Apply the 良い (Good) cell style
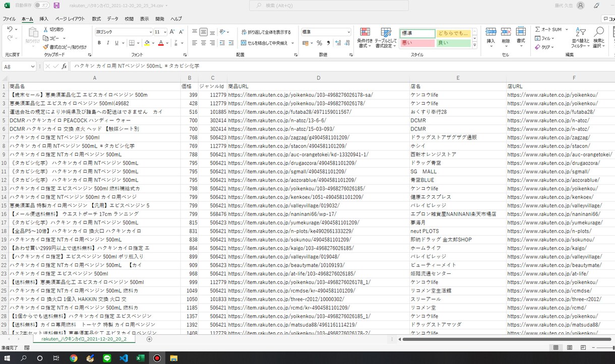 coord(453,43)
